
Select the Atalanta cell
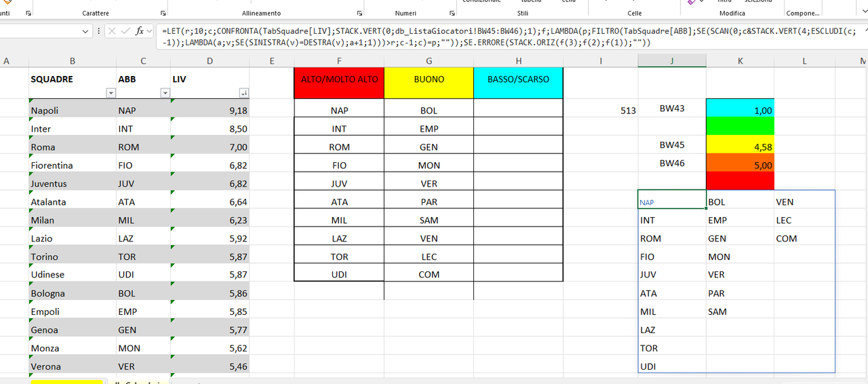coord(73,199)
